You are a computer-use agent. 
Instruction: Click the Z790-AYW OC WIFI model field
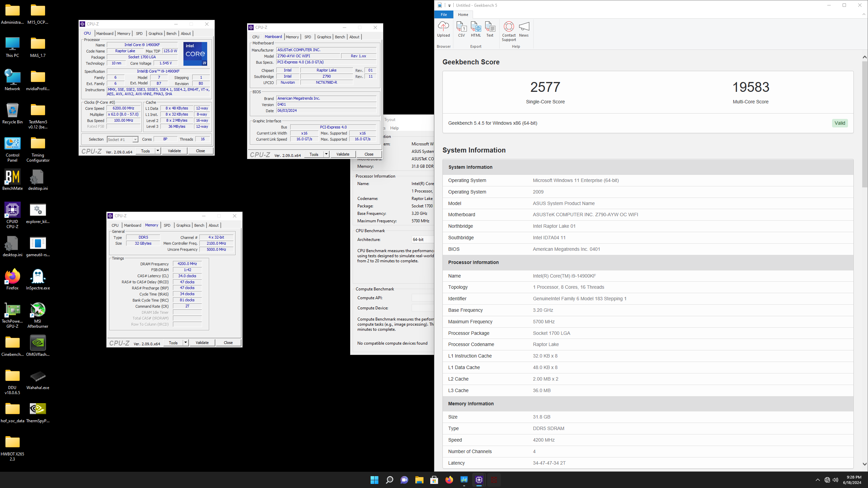tap(308, 56)
